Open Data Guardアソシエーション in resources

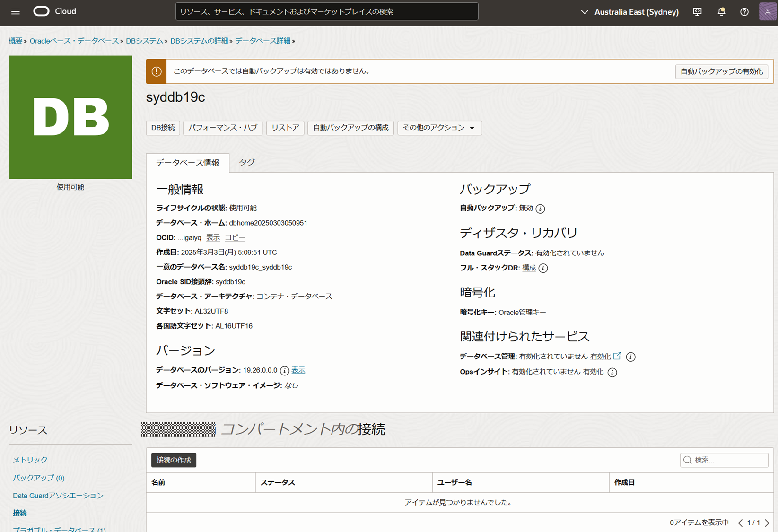[x=58, y=495]
